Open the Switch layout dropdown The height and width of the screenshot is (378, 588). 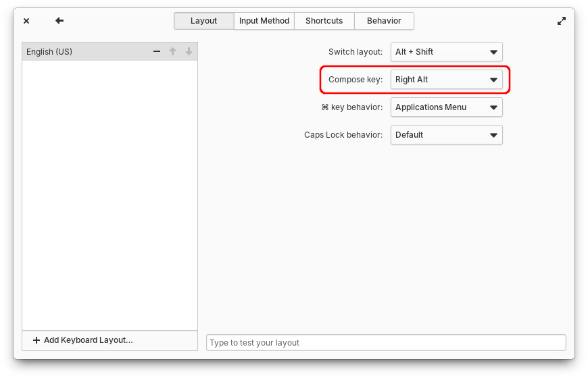click(x=446, y=52)
